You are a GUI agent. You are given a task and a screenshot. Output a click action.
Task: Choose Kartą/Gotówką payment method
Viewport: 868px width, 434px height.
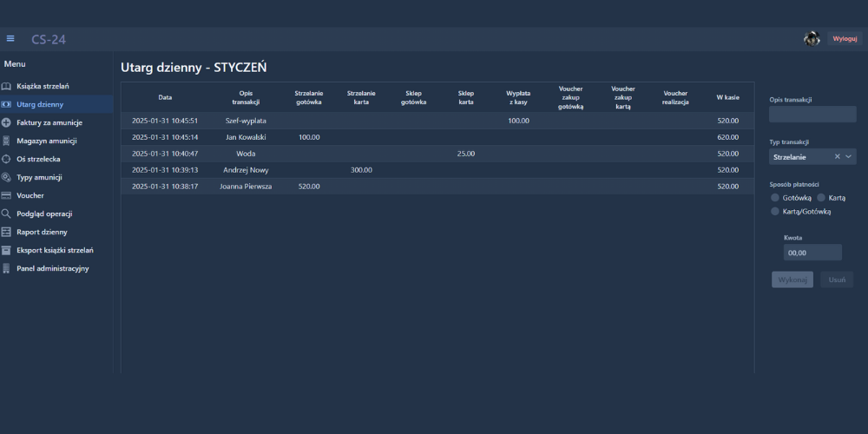[x=775, y=211]
